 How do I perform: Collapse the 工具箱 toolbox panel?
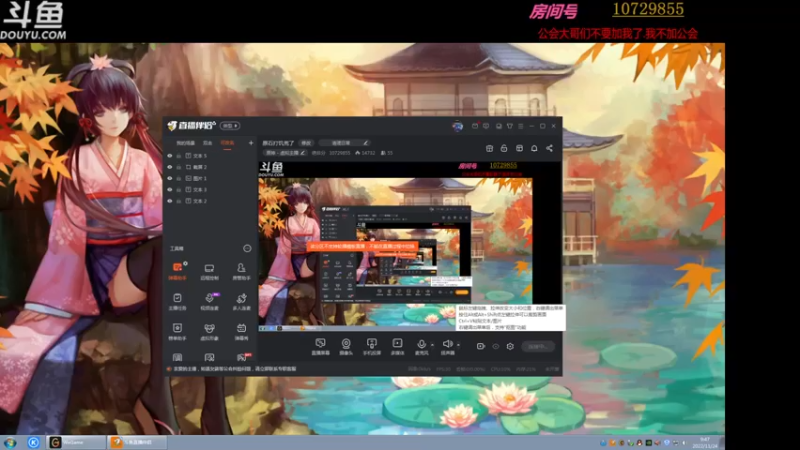(247, 248)
